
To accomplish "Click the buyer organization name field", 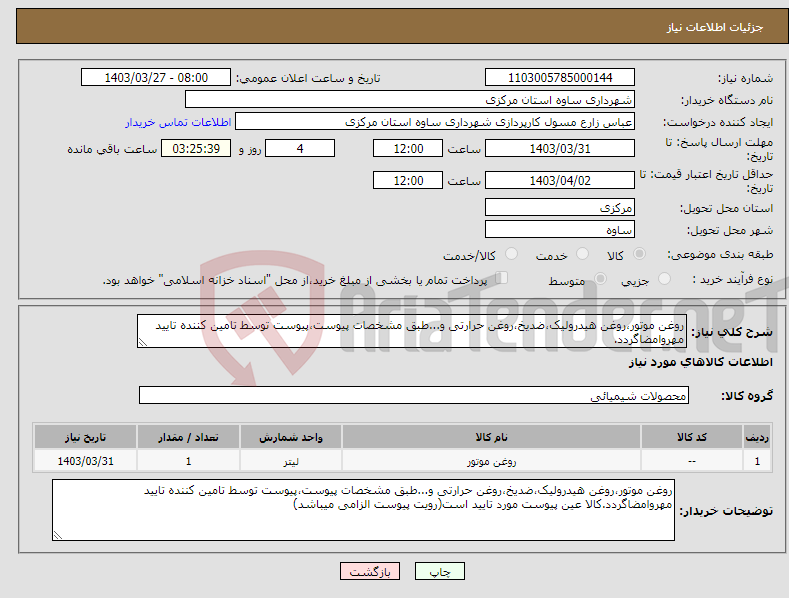I will point(410,99).
